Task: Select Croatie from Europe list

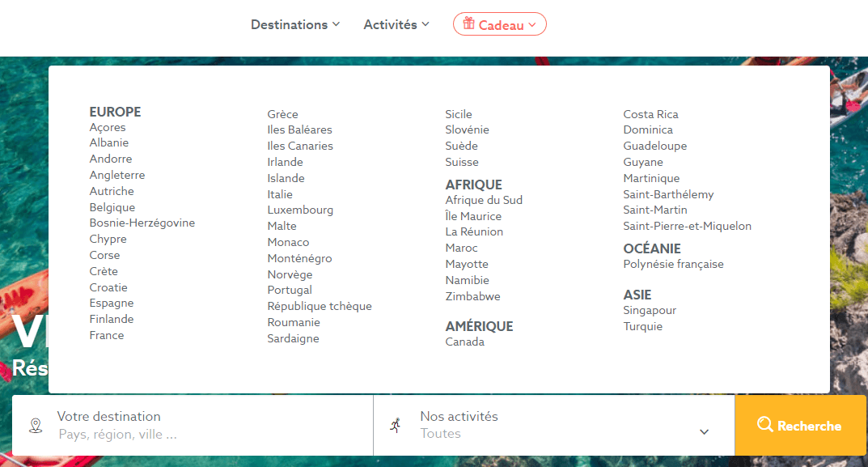Action: 108,287
